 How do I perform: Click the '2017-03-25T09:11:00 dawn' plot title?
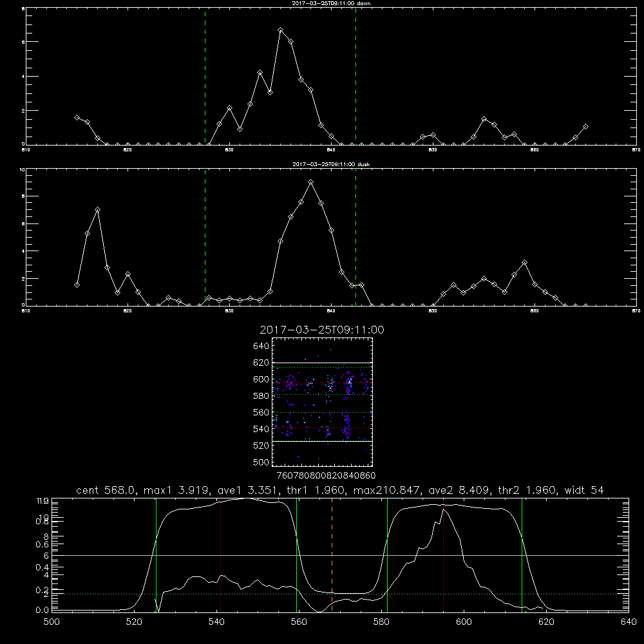coord(331,3)
